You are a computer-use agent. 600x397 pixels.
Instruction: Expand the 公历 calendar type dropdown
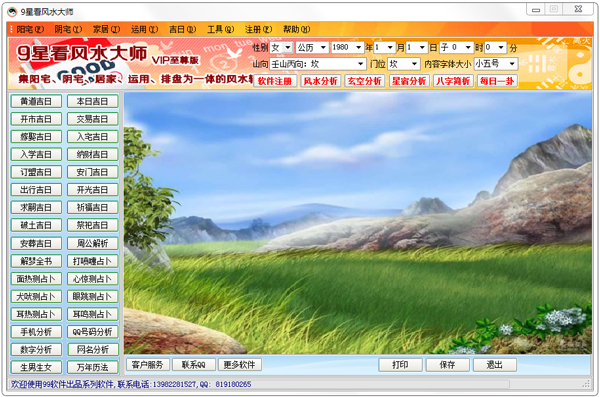pos(323,47)
